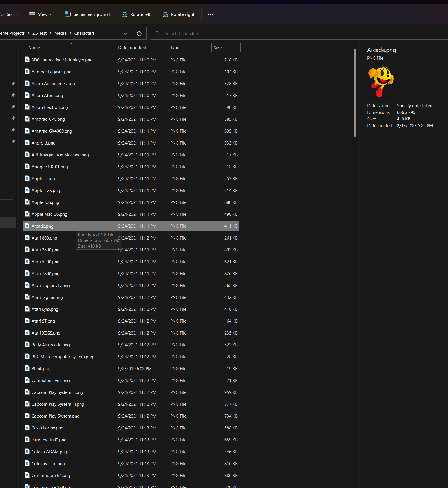Open the View dropdown menu
This screenshot has width=448, height=488.
(41, 14)
